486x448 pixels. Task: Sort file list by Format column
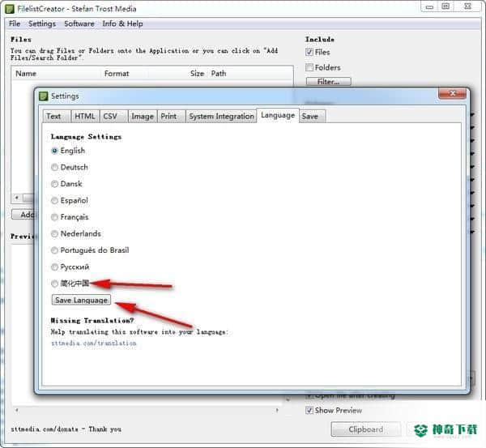tap(117, 74)
